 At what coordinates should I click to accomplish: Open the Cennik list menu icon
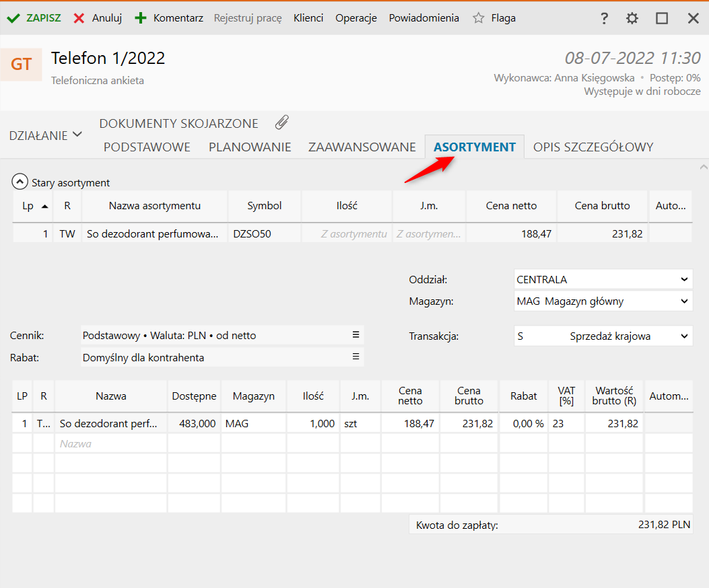[x=356, y=334]
